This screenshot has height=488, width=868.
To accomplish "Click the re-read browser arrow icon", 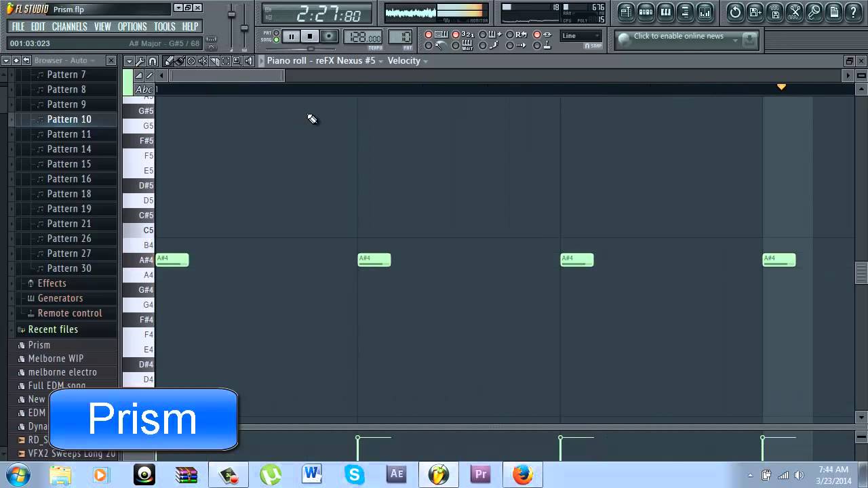I will click(x=26, y=60).
